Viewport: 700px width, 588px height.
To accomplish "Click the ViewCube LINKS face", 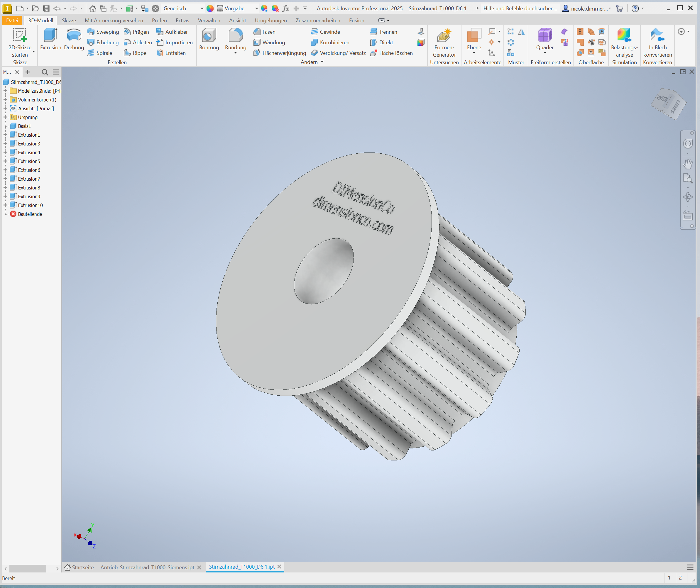I will click(675, 107).
